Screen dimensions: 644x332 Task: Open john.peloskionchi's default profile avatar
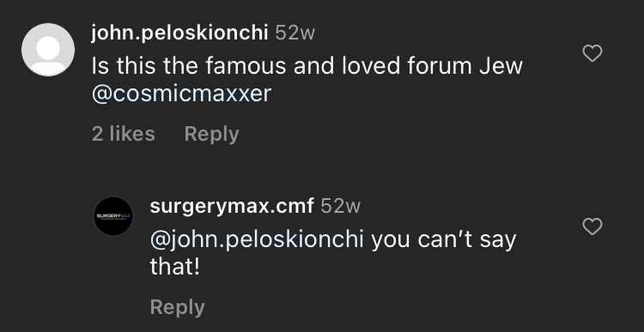48,50
